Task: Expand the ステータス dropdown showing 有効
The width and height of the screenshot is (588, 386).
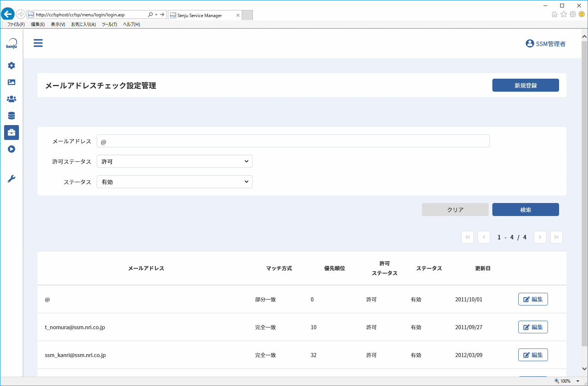Action: tap(175, 182)
